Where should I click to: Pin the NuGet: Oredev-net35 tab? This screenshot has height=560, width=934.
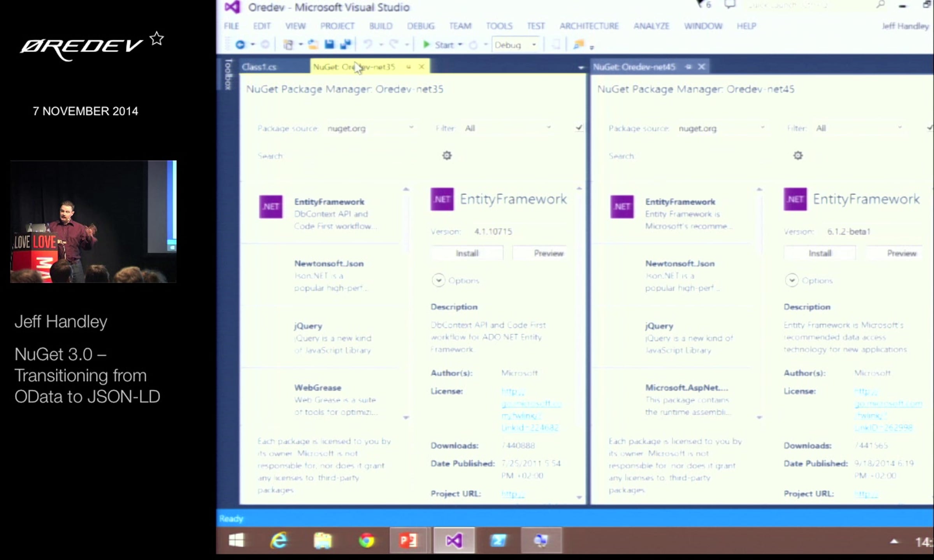pyautogui.click(x=409, y=67)
